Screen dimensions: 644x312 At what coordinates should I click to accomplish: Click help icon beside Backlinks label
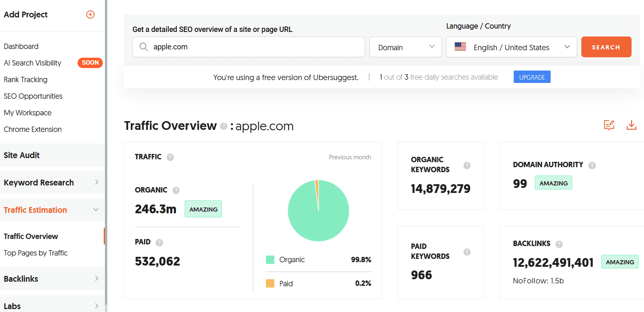(559, 244)
